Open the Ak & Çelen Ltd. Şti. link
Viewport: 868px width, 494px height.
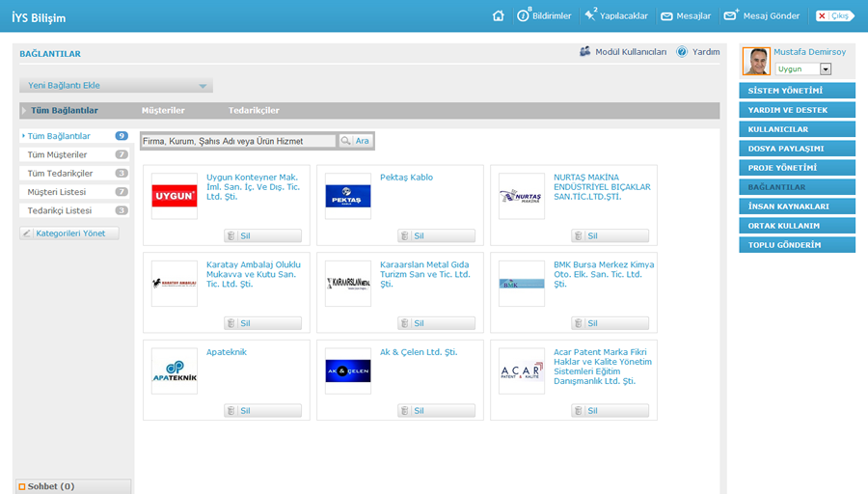point(419,352)
